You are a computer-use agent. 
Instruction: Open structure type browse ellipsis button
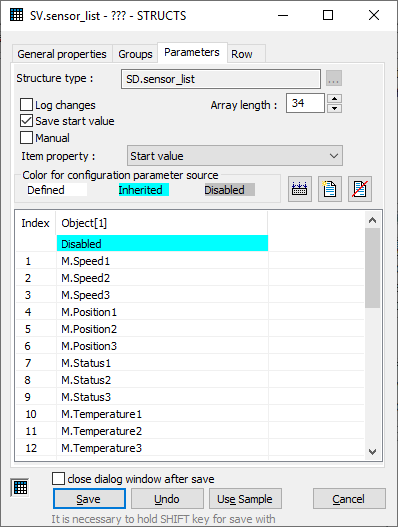(x=334, y=79)
